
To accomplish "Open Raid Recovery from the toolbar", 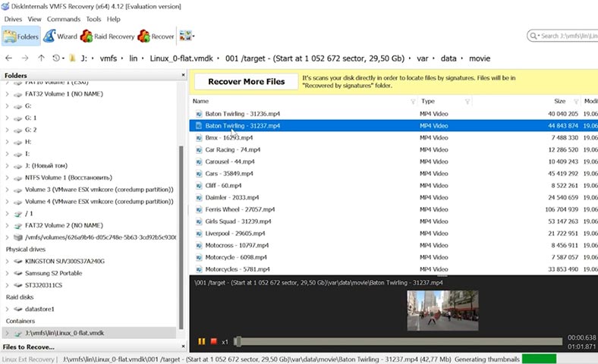I will coord(109,36).
